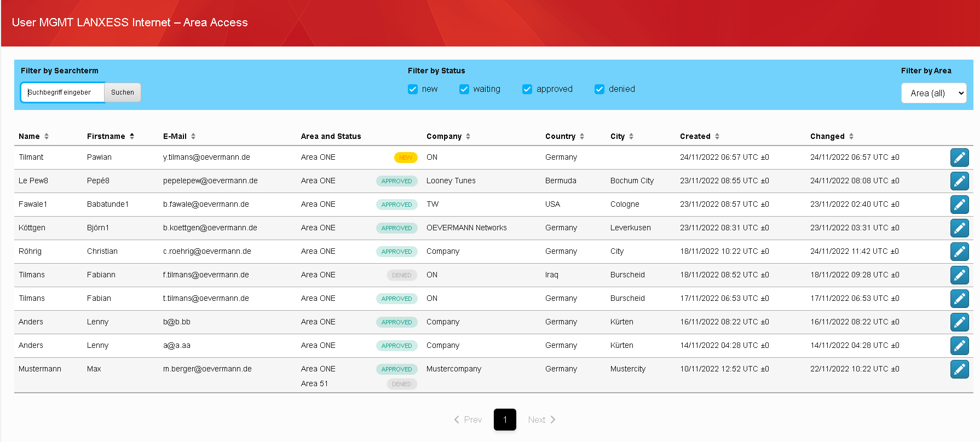
Task: Focus the Suchbegriff search input field
Action: (62, 92)
